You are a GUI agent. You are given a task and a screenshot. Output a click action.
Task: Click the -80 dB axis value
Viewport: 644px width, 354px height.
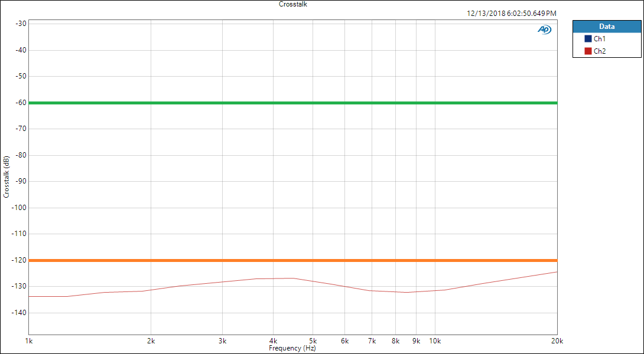pos(21,155)
